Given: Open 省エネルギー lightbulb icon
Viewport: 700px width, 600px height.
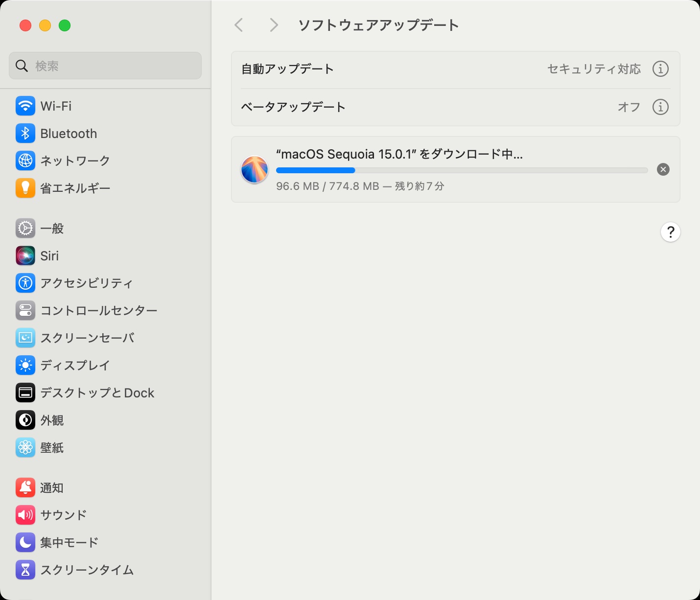Looking at the screenshot, I should point(25,188).
